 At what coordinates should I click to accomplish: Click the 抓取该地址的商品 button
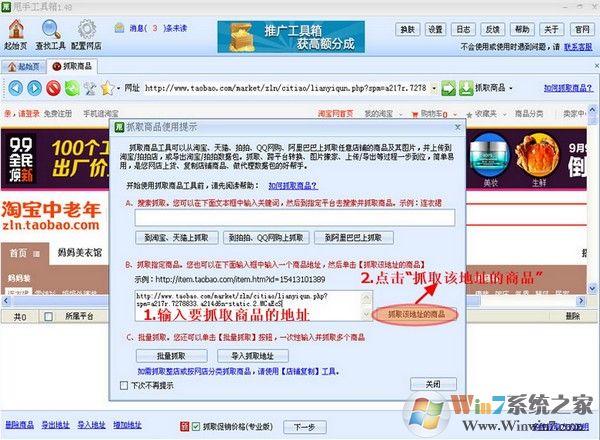click(x=416, y=315)
